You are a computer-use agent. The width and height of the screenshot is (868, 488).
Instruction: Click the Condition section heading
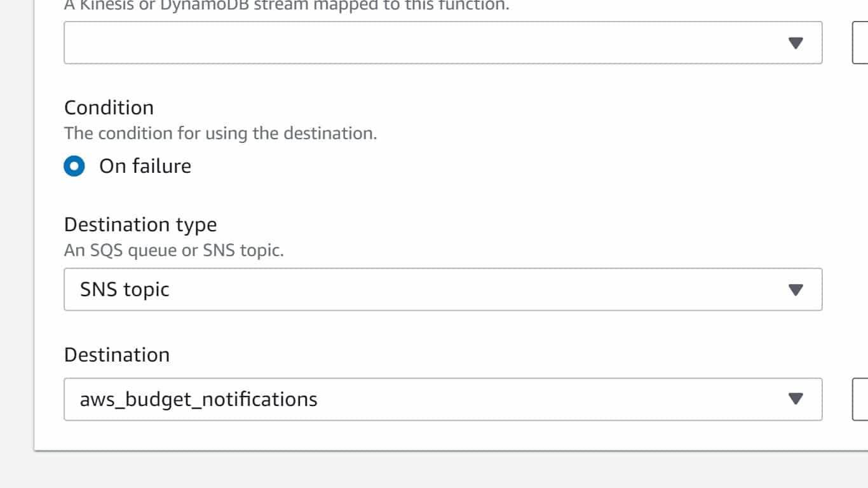pyautogui.click(x=109, y=107)
